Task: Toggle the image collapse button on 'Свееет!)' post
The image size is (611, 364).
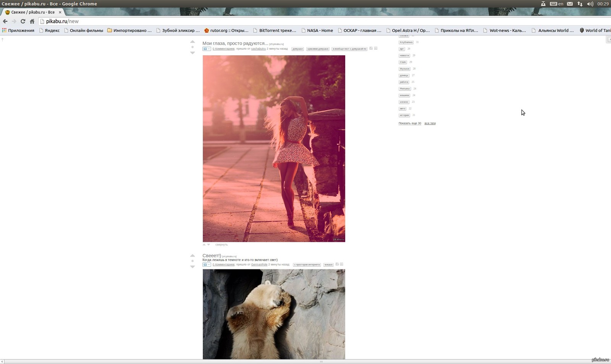Action: pyautogui.click(x=206, y=264)
